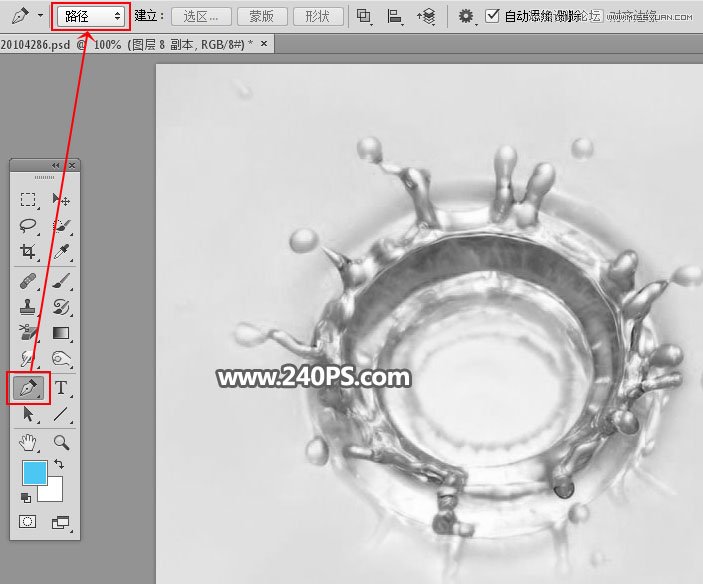
Task: Select the Crop tool
Action: pos(28,251)
